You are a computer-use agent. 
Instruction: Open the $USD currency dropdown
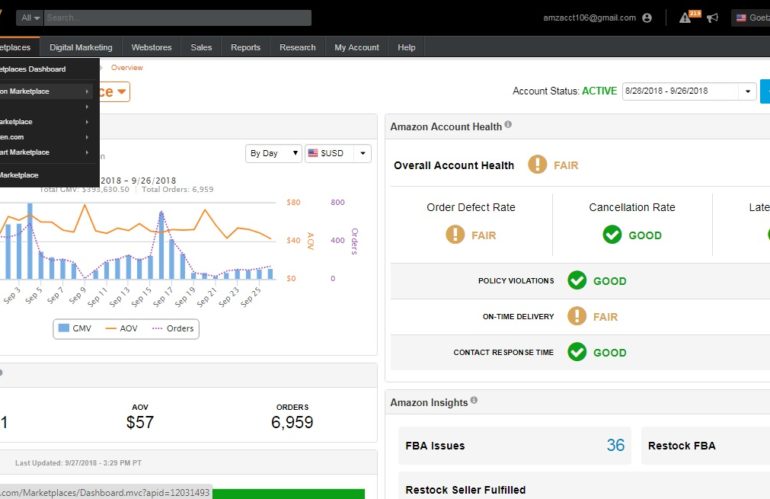(x=337, y=153)
